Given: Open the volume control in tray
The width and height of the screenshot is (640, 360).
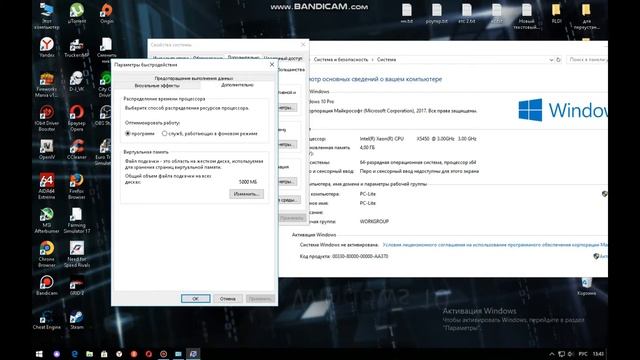Looking at the screenshot, I should pyautogui.click(x=570, y=354).
